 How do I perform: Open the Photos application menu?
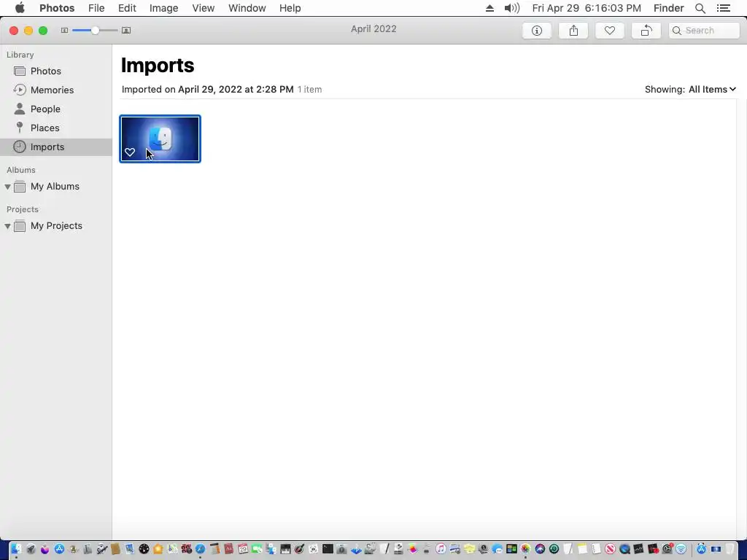point(57,8)
